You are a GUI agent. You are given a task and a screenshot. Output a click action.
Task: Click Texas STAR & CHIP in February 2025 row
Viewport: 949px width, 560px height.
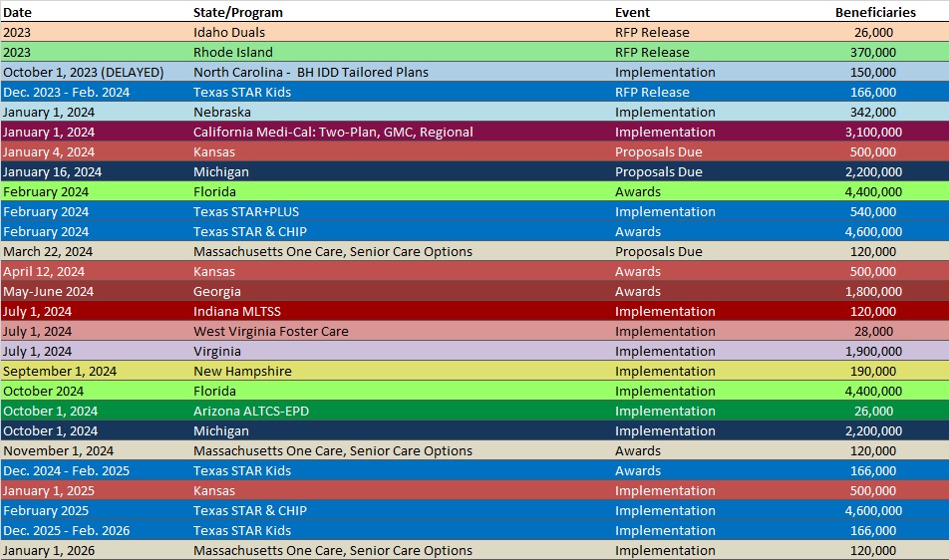coord(250,511)
